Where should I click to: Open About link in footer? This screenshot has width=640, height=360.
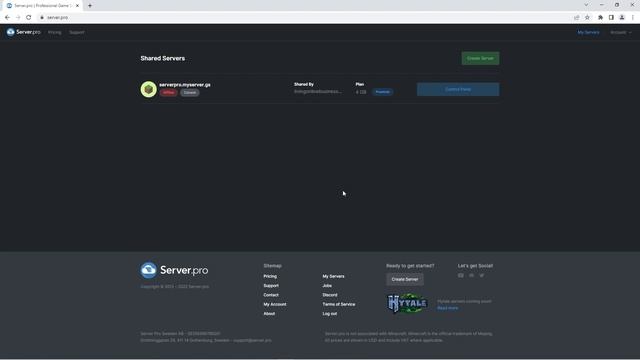(x=269, y=314)
